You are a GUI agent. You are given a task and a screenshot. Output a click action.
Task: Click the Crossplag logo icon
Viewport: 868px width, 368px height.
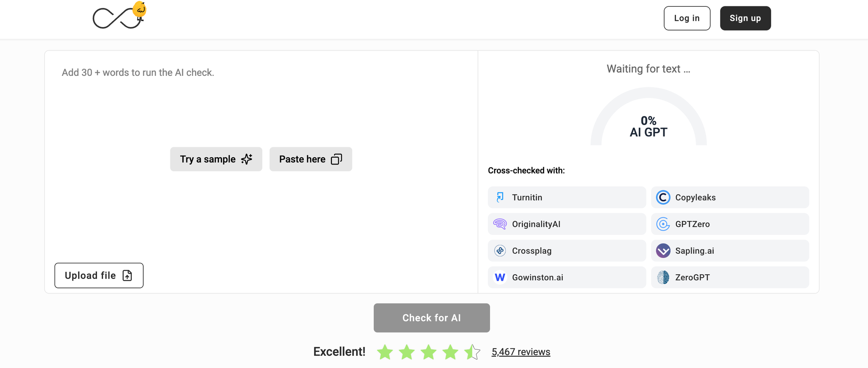click(500, 251)
